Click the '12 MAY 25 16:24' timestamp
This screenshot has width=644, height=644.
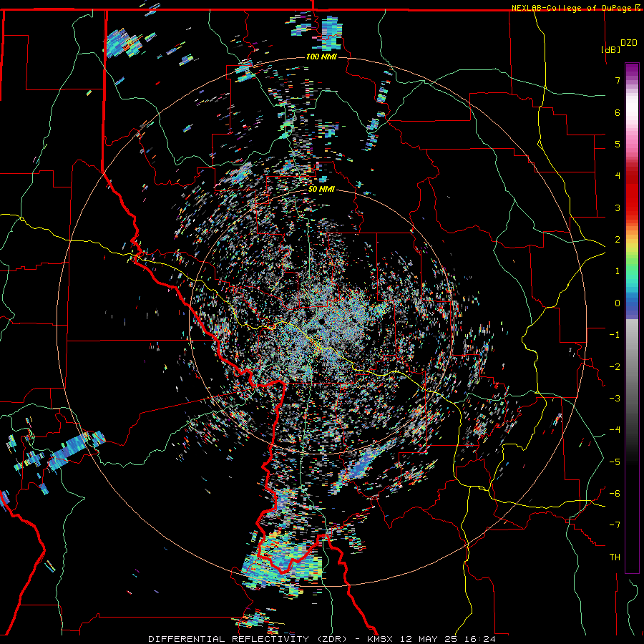447,639
